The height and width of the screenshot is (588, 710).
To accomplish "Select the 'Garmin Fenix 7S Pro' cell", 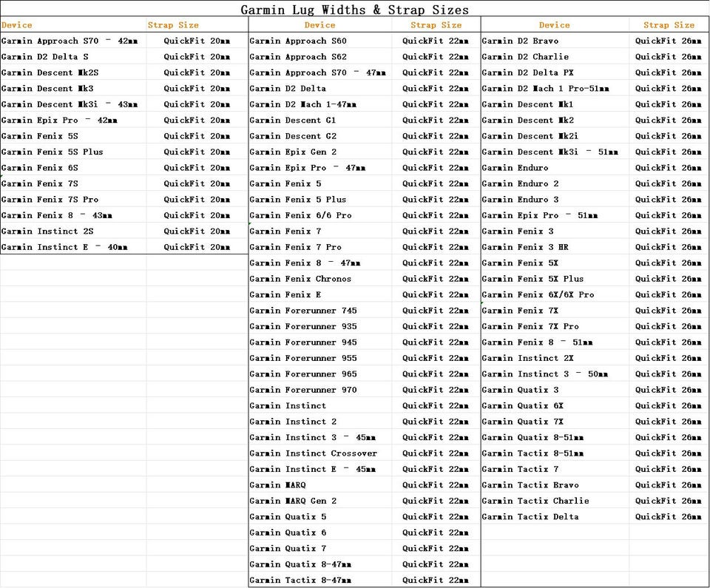I will (x=73, y=199).
